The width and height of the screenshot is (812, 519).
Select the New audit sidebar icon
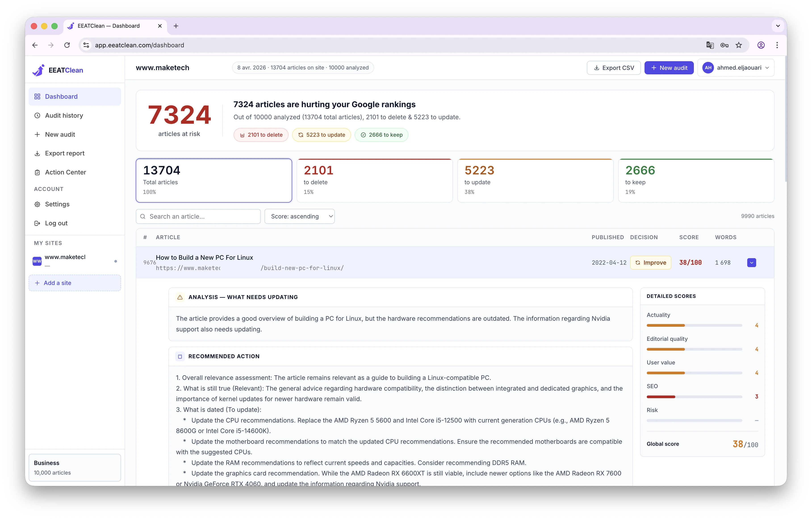(x=38, y=134)
